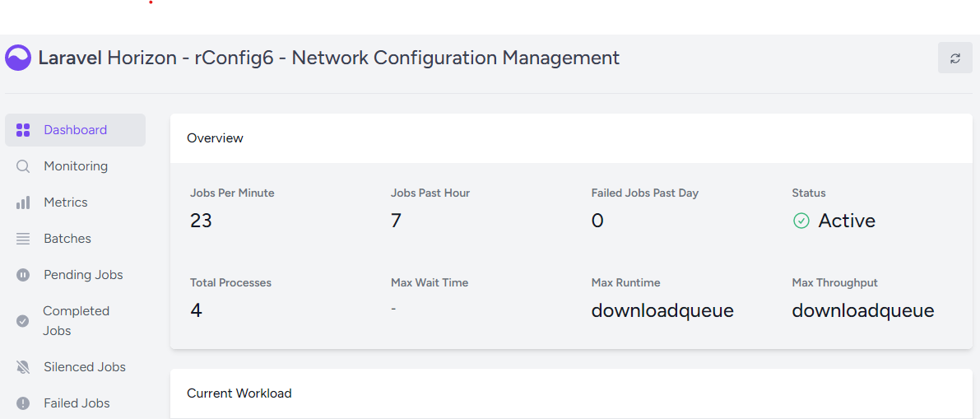980x419 pixels.
Task: Click the Dashboard grid icon in sidebar
Action: (x=23, y=130)
